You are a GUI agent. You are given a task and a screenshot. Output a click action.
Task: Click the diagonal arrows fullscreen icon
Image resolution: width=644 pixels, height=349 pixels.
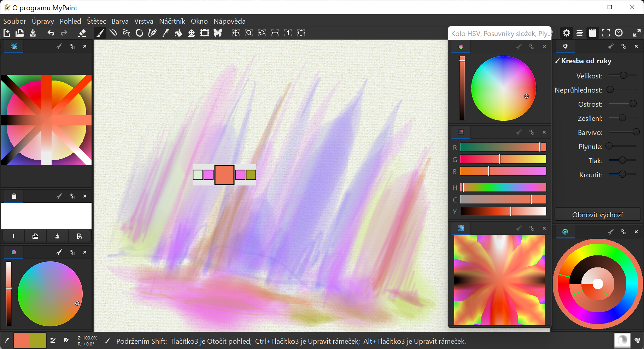click(637, 33)
